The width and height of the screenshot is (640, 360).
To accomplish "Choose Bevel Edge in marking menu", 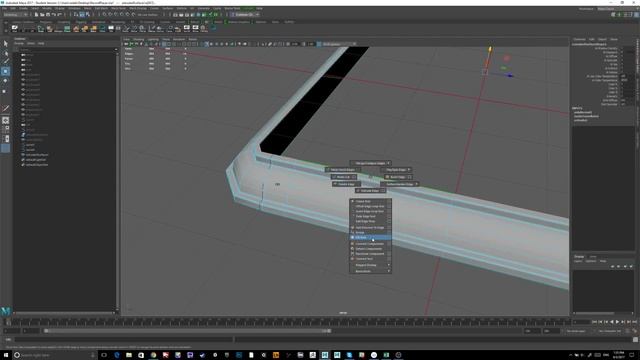I will pyautogui.click(x=398, y=177).
